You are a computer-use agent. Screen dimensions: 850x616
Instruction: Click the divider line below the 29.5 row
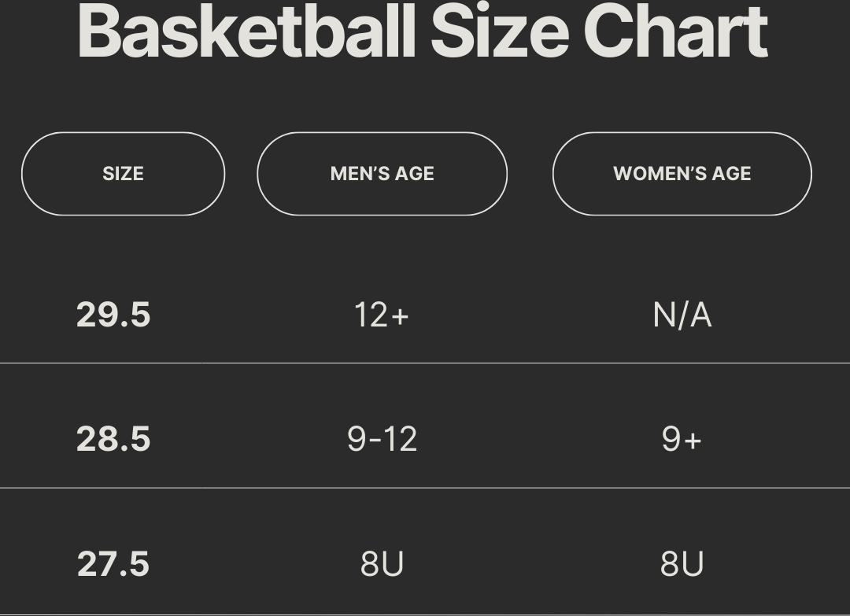pos(425,363)
